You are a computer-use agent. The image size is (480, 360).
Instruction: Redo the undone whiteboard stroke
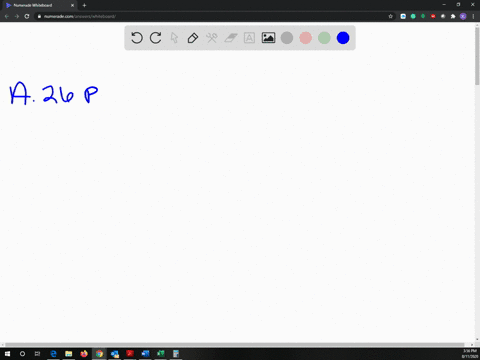(155, 38)
